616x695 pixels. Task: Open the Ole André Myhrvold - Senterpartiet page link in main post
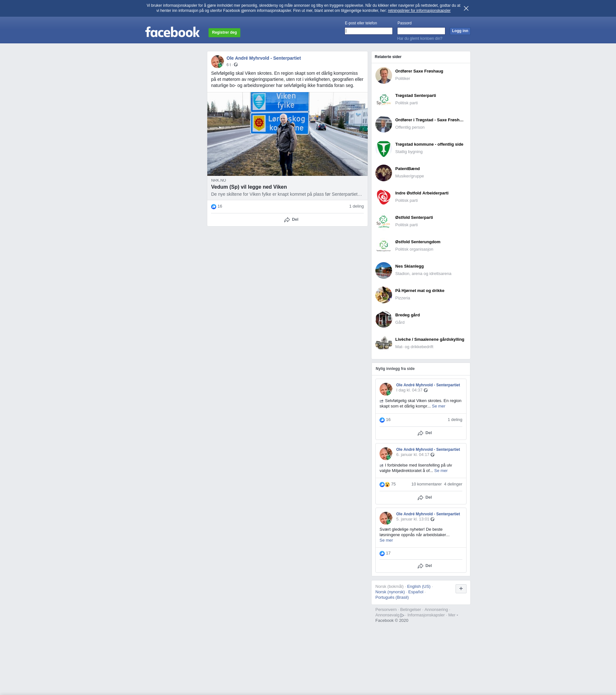[263, 58]
